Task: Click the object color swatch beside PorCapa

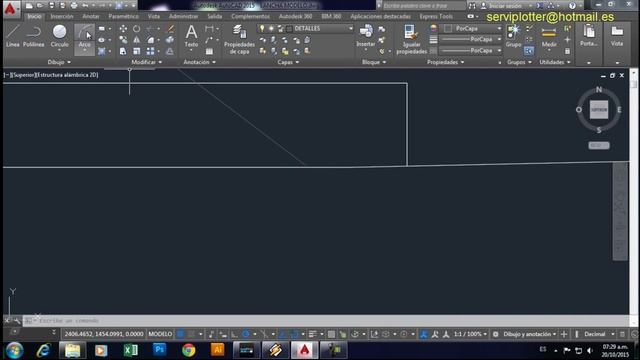Action: pos(448,29)
